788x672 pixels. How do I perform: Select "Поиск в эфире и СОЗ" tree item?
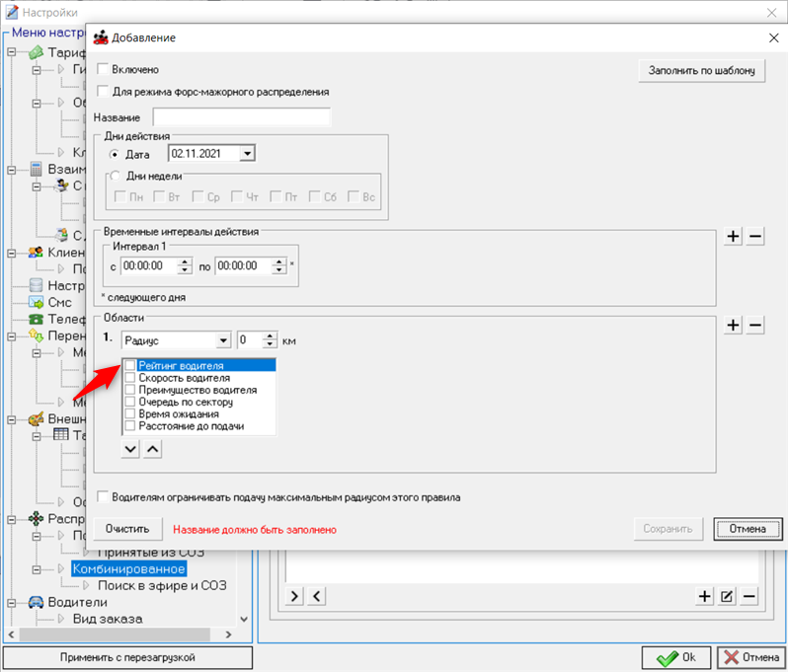point(162,585)
